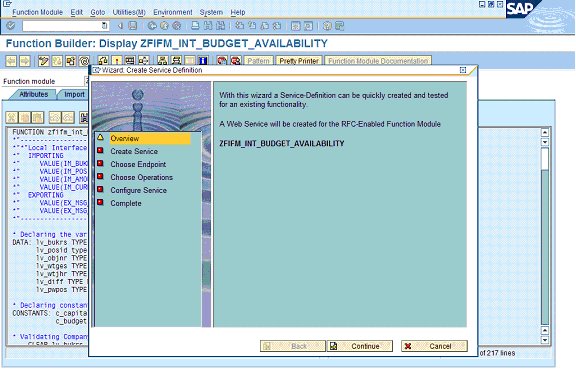
Task: Select the Create Service wizard step
Action: [x=134, y=151]
